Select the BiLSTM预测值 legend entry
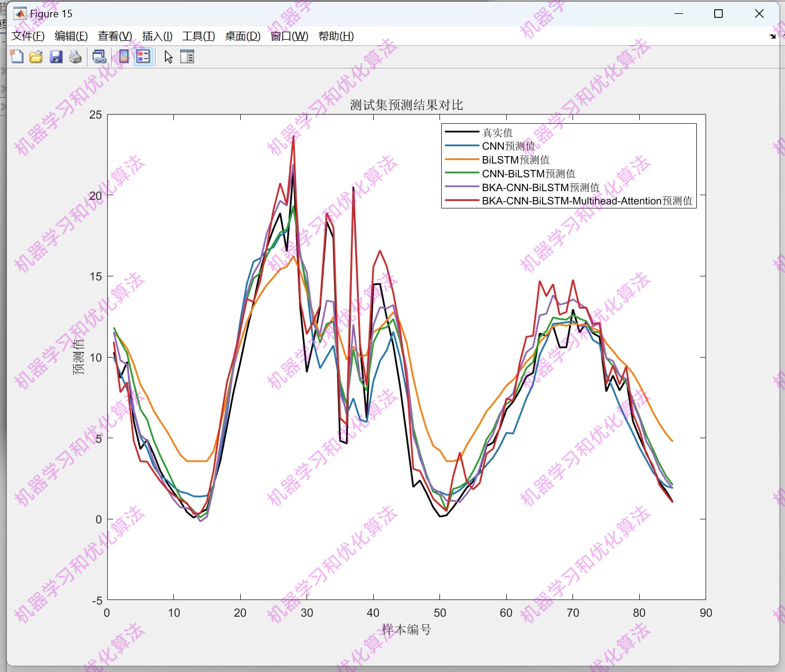 click(x=516, y=160)
